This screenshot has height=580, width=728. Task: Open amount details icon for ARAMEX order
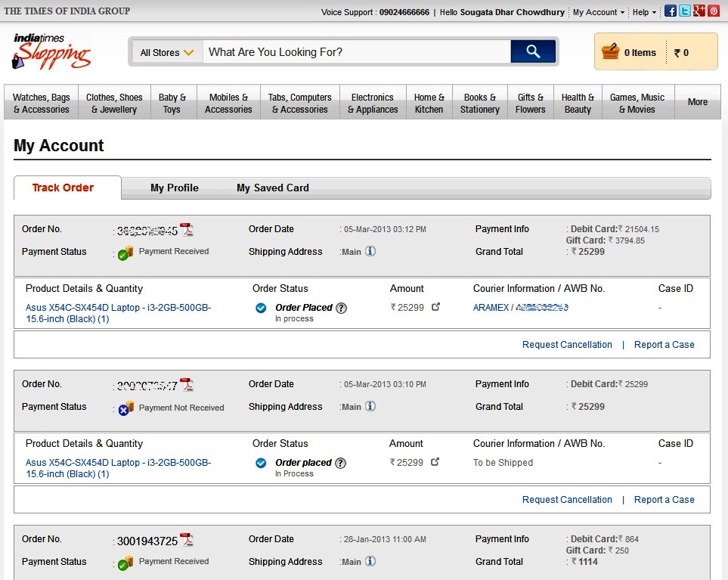[435, 307]
